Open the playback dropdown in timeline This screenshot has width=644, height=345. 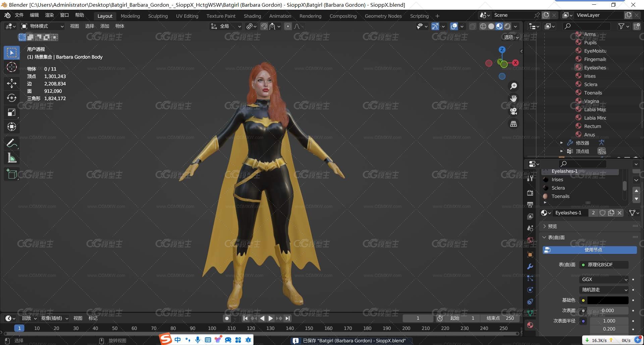pyautogui.click(x=29, y=318)
